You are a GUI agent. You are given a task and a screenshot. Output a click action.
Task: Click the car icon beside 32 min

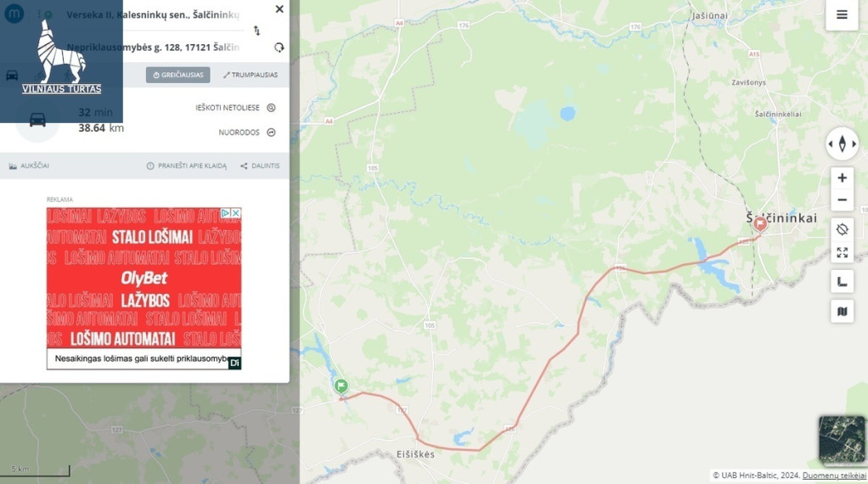(x=37, y=120)
